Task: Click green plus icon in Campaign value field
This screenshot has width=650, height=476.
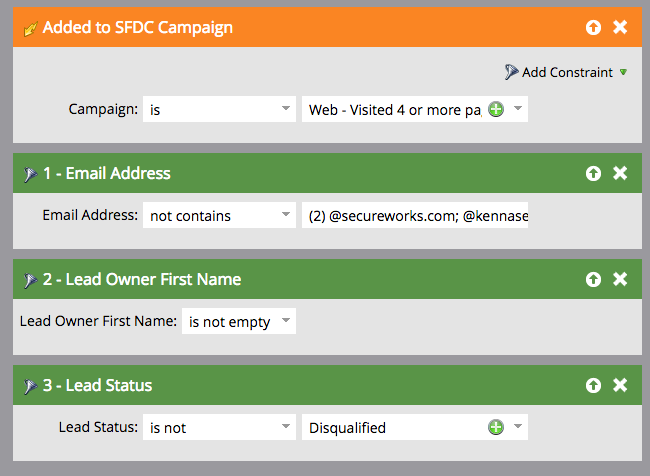Action: [495, 109]
